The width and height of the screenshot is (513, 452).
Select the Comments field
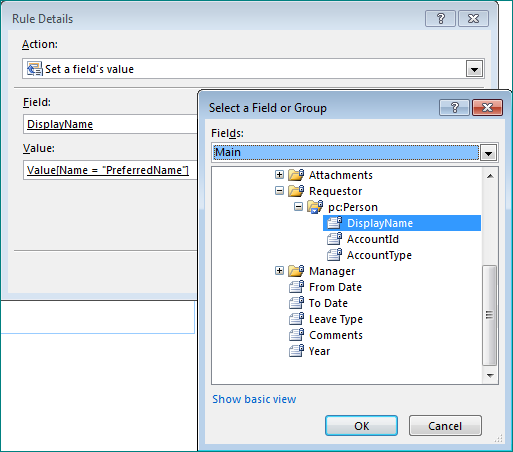coord(336,335)
